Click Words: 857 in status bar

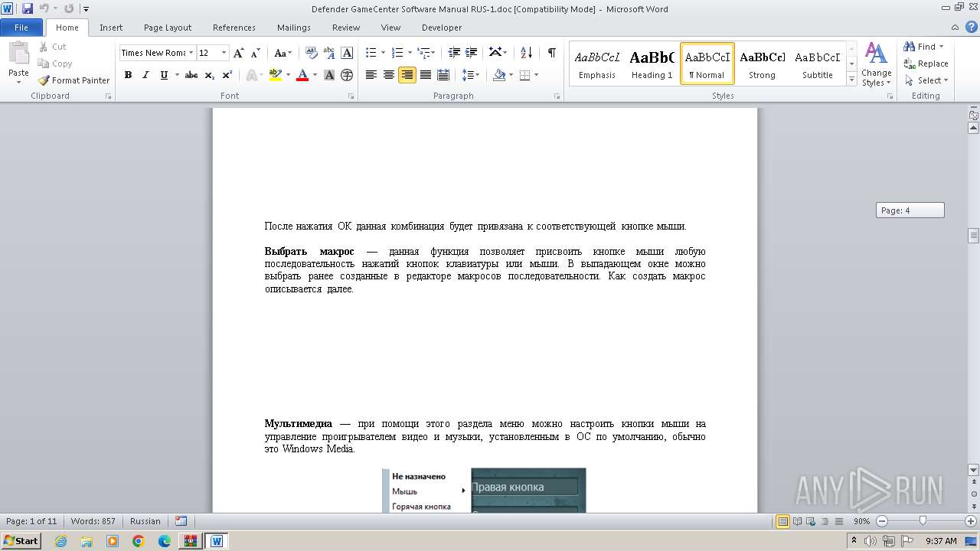[93, 521]
